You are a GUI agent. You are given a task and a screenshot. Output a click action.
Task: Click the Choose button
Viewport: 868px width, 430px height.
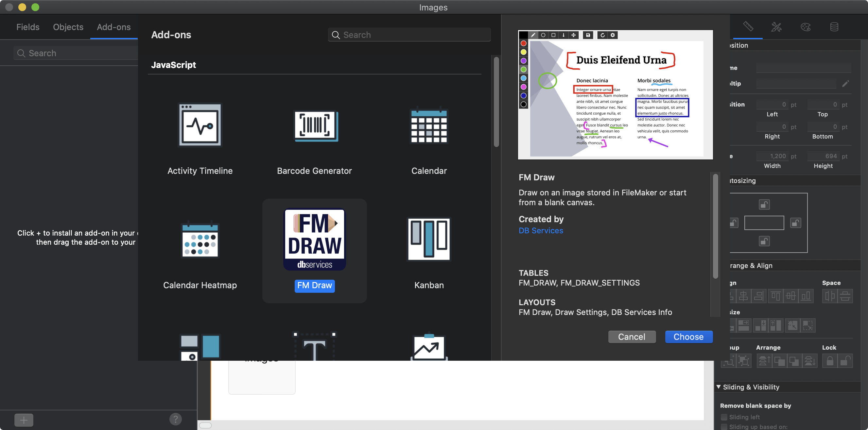(688, 337)
